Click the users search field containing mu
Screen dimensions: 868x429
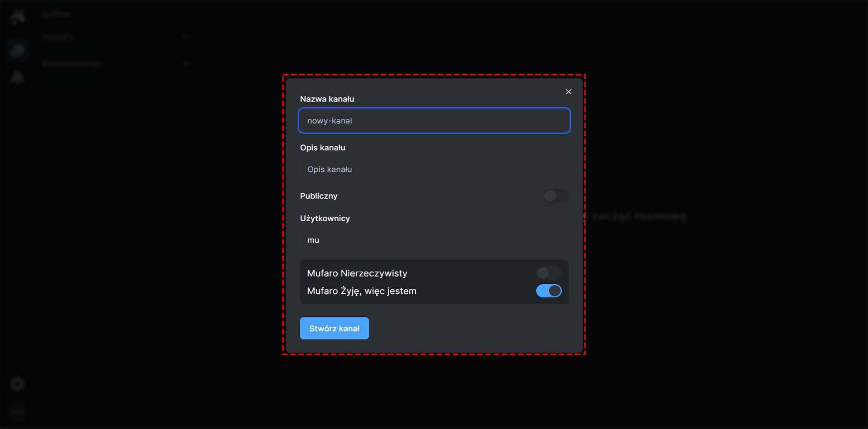[x=434, y=240]
